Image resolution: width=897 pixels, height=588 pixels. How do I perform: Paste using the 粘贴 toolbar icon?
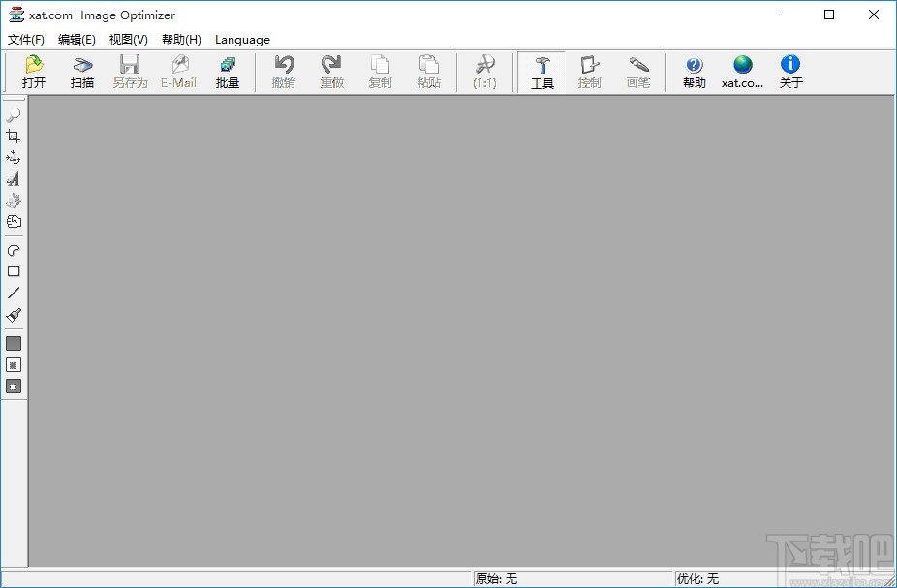[428, 72]
